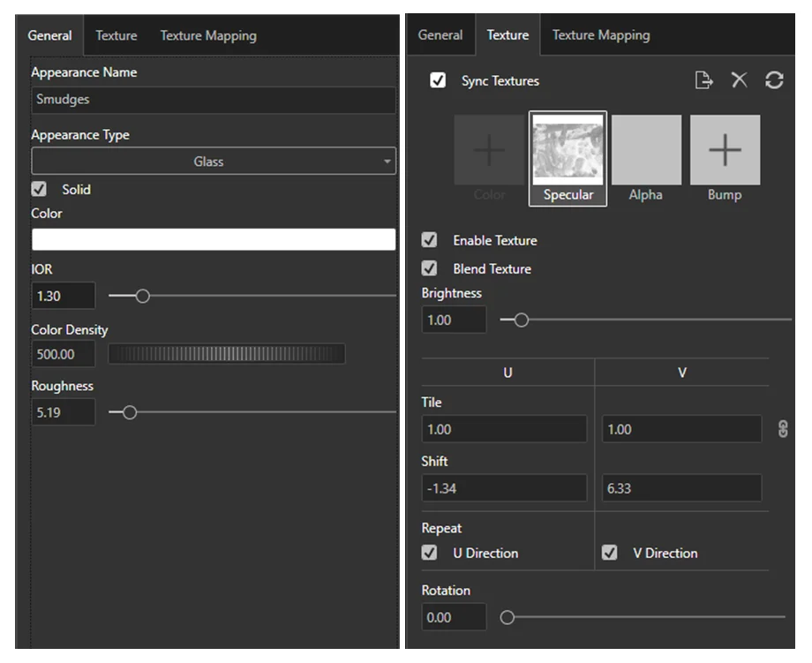Add a Bump texture via plus slot

725,151
